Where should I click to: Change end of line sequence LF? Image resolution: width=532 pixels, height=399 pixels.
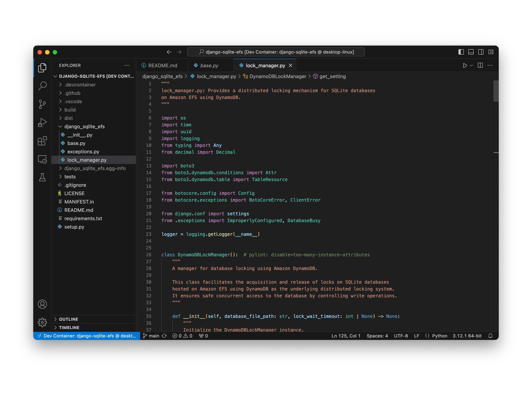point(416,336)
